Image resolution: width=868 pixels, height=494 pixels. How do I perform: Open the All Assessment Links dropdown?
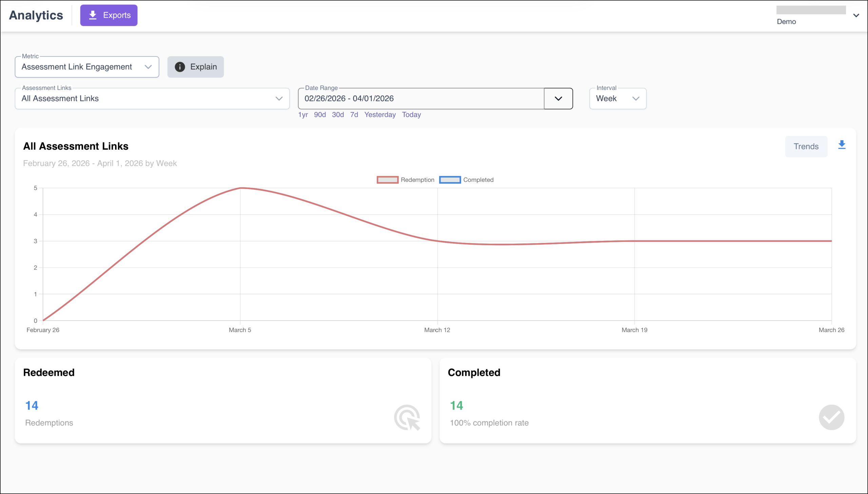pyautogui.click(x=152, y=99)
